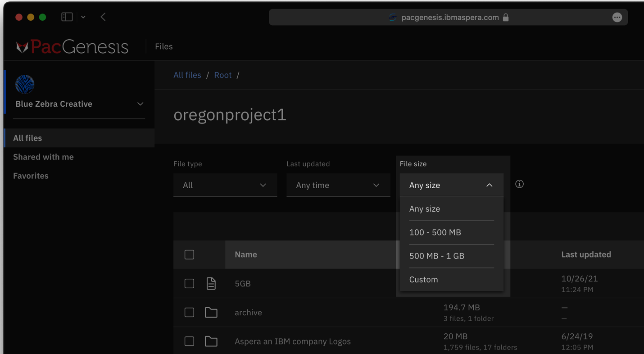Viewport: 644px width, 354px height.
Task: Click the PacGenesis logo
Action: [x=73, y=47]
